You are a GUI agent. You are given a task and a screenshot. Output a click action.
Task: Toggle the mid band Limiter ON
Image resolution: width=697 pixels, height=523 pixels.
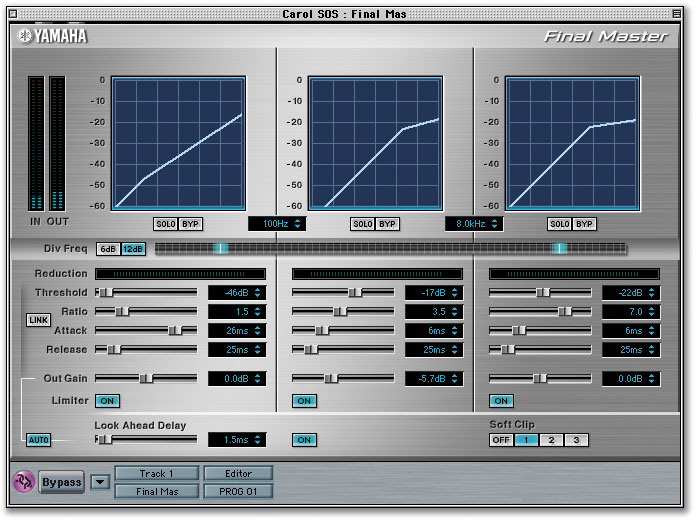tap(304, 401)
